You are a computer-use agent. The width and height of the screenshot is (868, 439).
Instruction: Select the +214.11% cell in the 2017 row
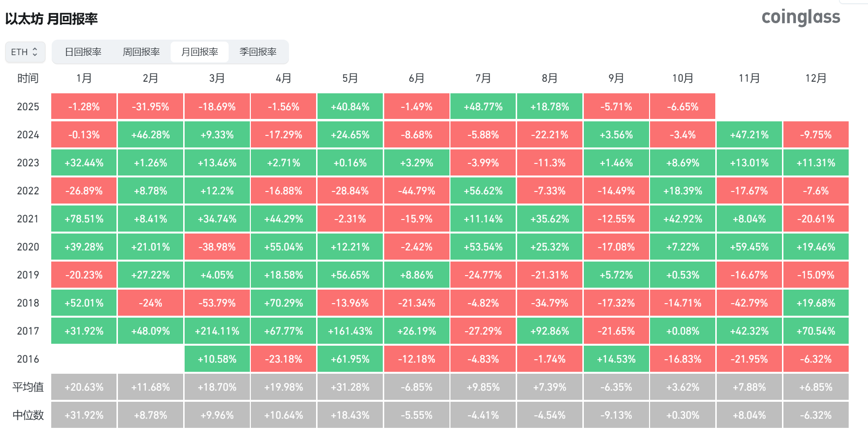click(217, 331)
